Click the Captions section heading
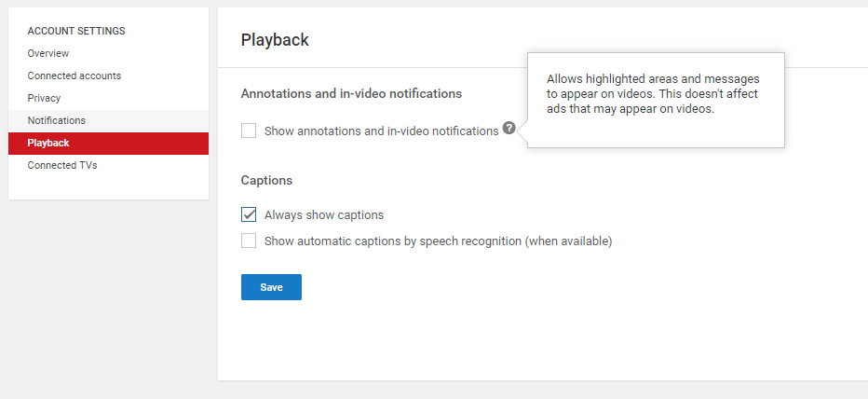 tap(266, 181)
